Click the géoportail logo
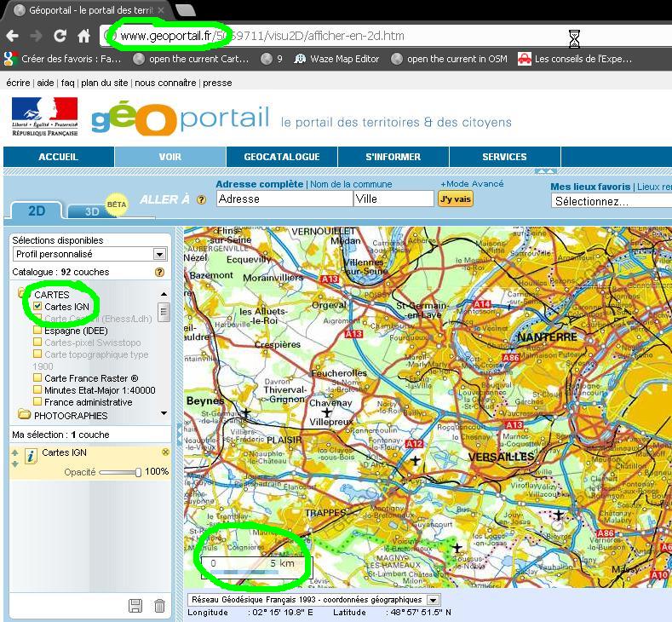This screenshot has height=622, width=672. (181, 118)
